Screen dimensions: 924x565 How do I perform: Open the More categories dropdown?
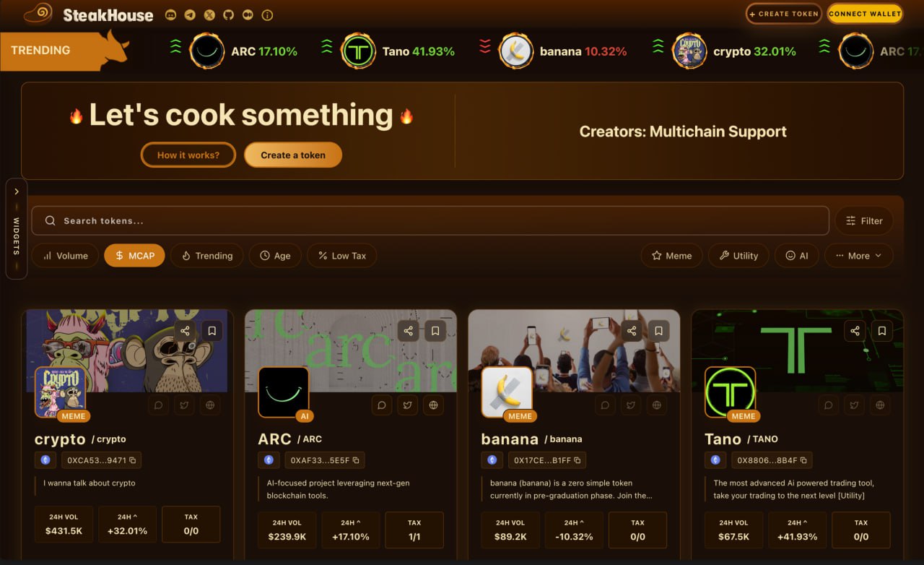pos(858,256)
